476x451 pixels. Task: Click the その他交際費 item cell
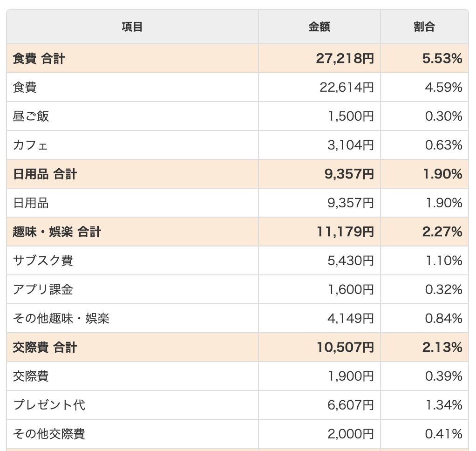click(49, 434)
